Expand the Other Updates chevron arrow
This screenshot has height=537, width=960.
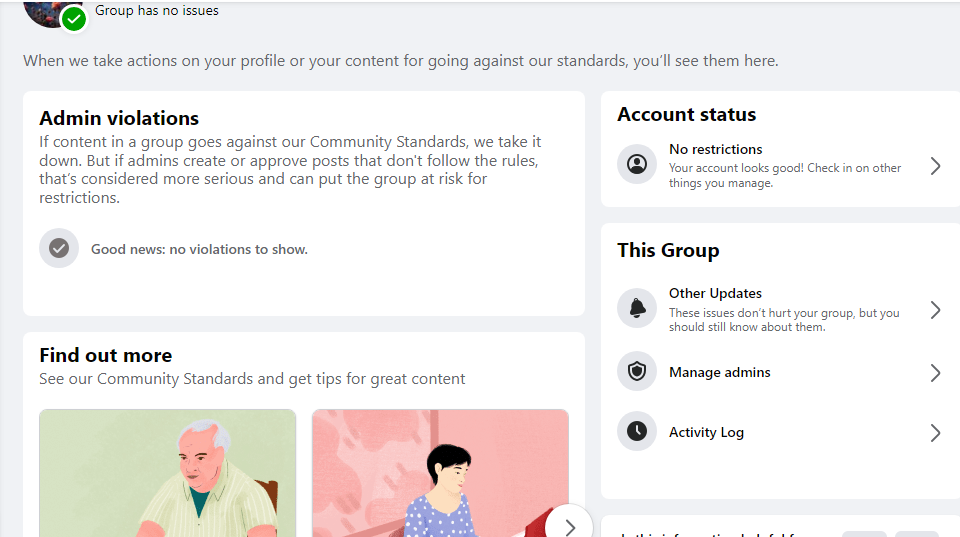click(x=935, y=310)
